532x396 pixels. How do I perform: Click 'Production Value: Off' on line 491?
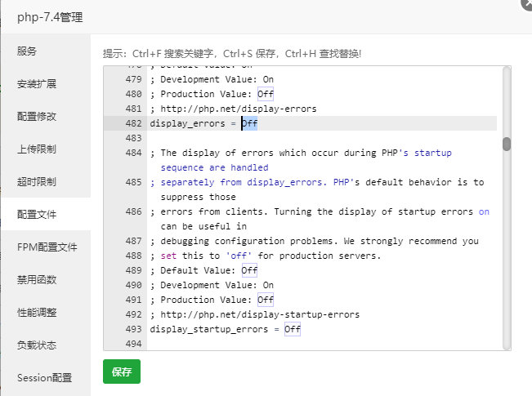(217, 300)
